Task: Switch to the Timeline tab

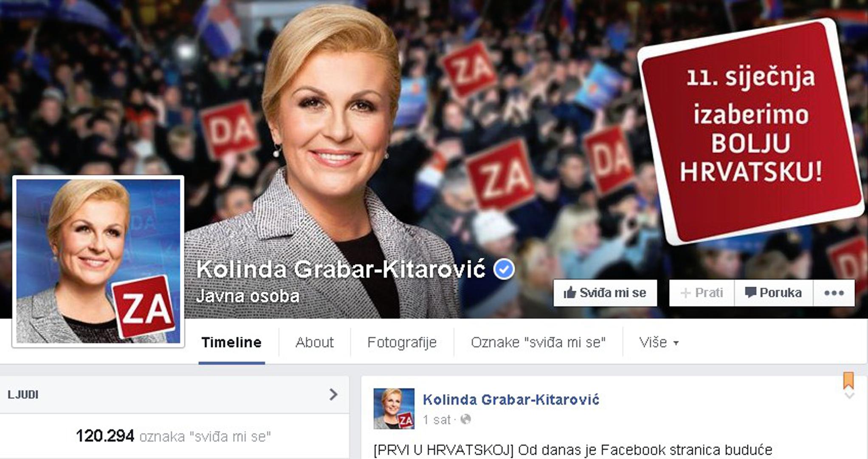Action: click(x=231, y=343)
